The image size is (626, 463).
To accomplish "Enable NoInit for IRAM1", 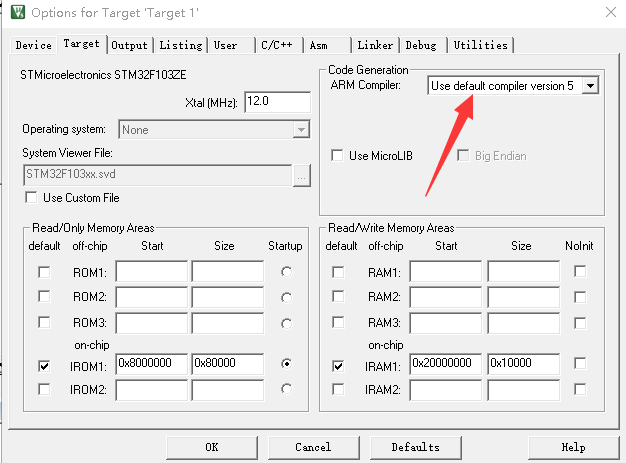I will pyautogui.click(x=580, y=363).
